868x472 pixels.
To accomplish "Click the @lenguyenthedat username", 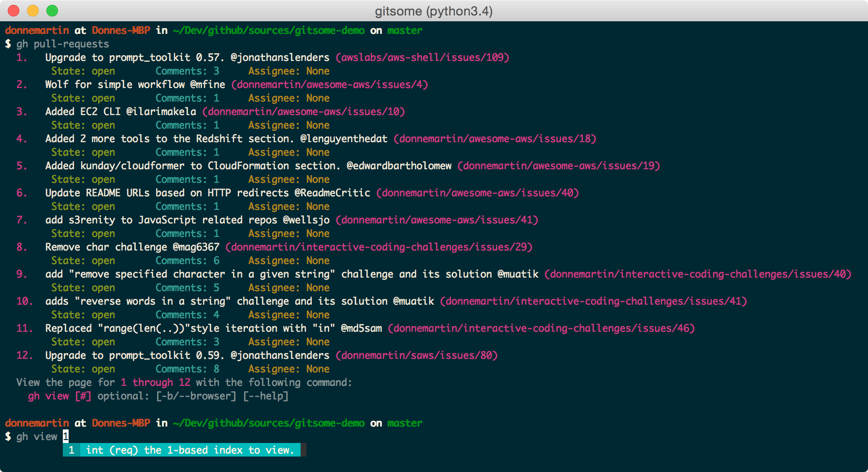I will point(344,139).
